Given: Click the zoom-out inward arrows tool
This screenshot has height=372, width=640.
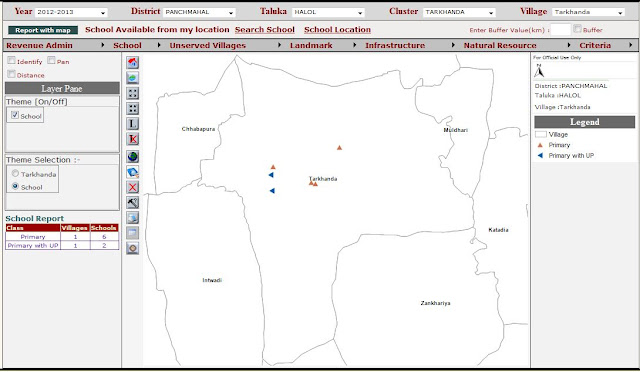Looking at the screenshot, I should coord(133,108).
